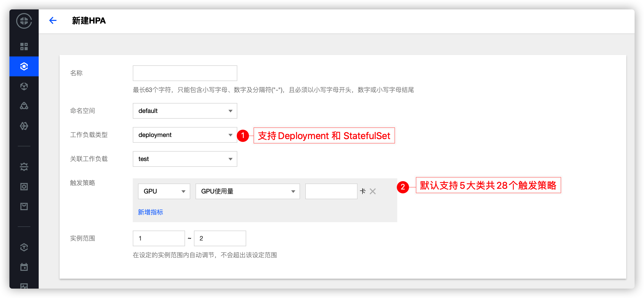Image resolution: width=644 pixels, height=298 pixels.
Task: Open the calendar sidebar icon
Action: (24, 267)
